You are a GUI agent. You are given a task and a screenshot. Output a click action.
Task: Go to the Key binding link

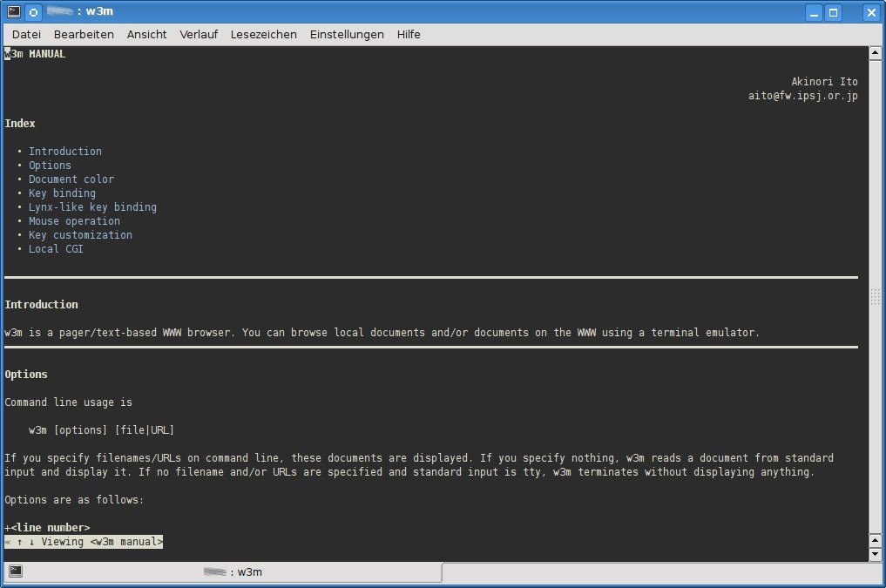tap(62, 193)
